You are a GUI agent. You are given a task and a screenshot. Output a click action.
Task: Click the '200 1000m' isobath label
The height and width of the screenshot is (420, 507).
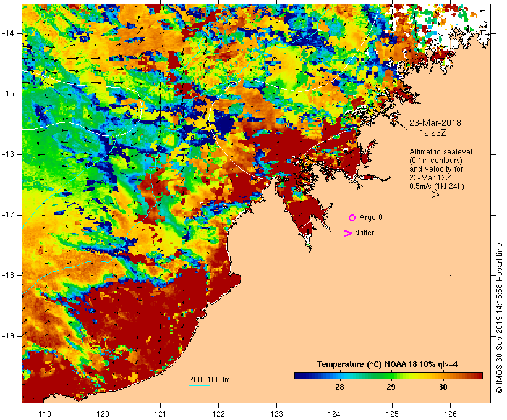(x=210, y=380)
